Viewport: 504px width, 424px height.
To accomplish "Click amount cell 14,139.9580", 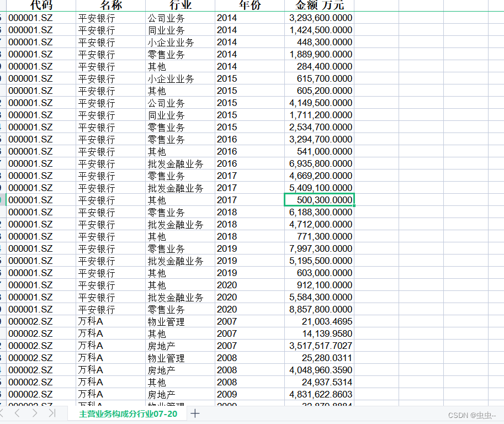I will click(320, 333).
